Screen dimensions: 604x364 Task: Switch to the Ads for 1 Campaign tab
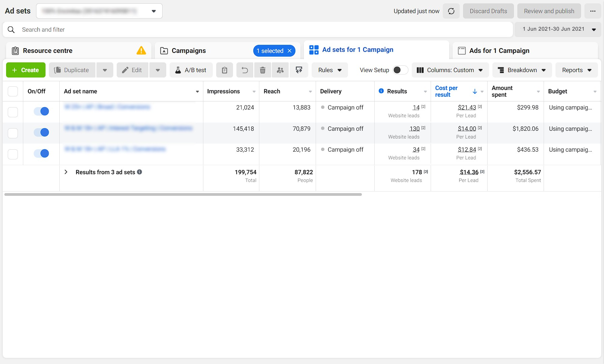coord(499,51)
